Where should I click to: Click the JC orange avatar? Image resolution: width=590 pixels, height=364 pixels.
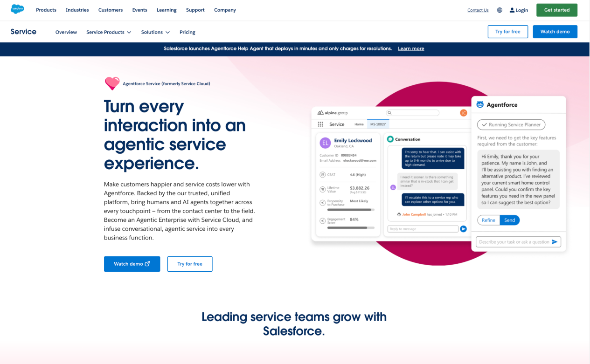463,113
